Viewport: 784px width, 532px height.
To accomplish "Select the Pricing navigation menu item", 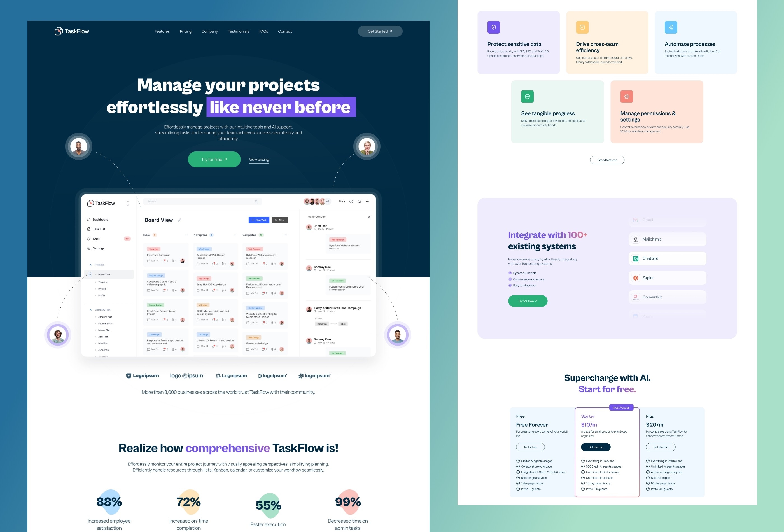I will (185, 31).
